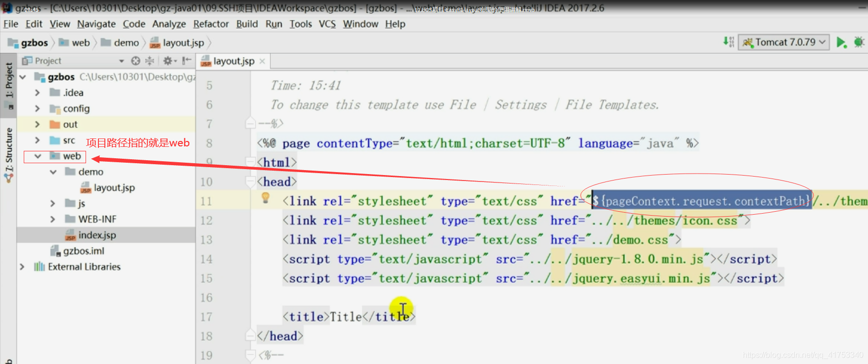Click demo.css reference on line 13
This screenshot has width=868, height=364.
pyautogui.click(x=640, y=240)
